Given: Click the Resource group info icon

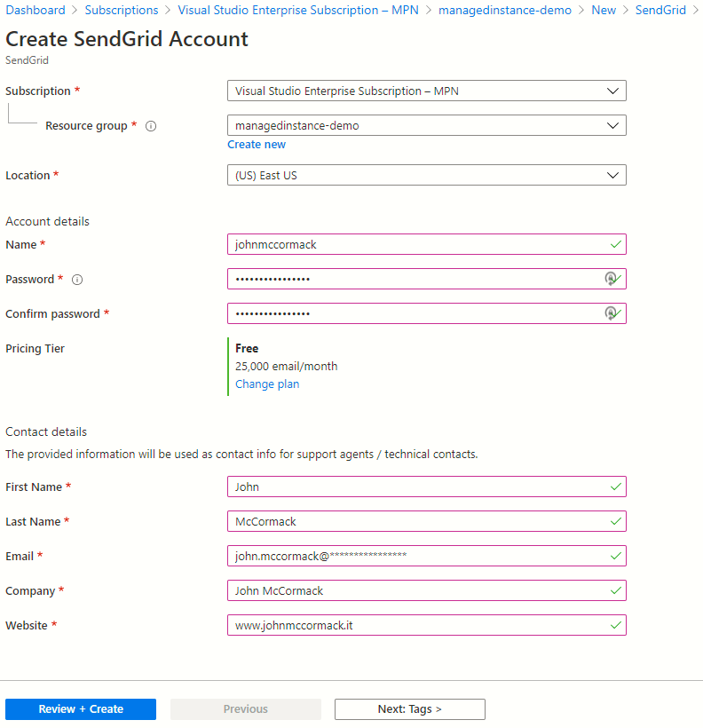Looking at the screenshot, I should pos(151,125).
